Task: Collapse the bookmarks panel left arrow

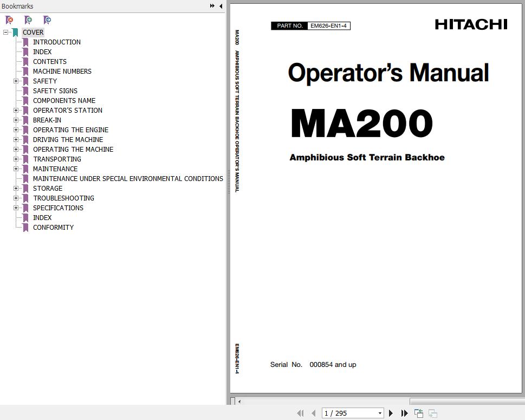Action: point(221,6)
